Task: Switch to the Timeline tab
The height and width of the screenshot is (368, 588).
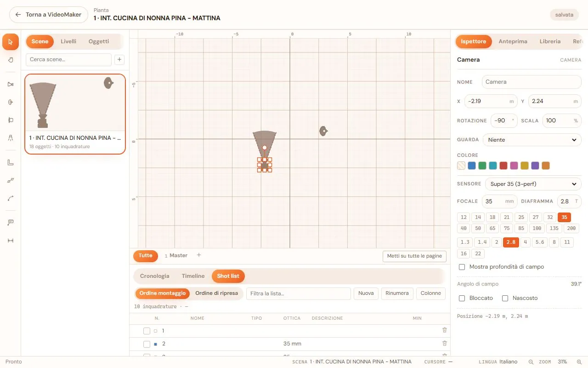Action: coord(193,276)
